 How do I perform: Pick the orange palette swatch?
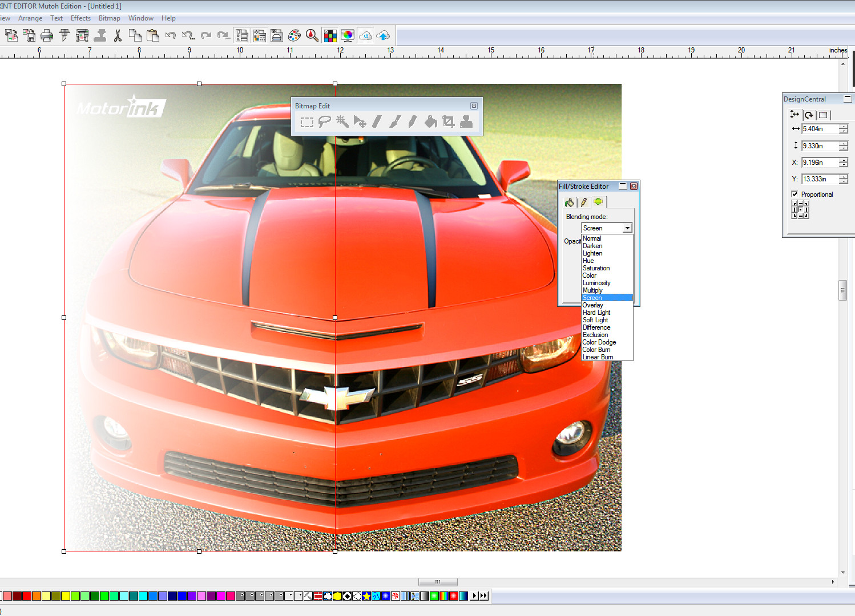click(36, 596)
